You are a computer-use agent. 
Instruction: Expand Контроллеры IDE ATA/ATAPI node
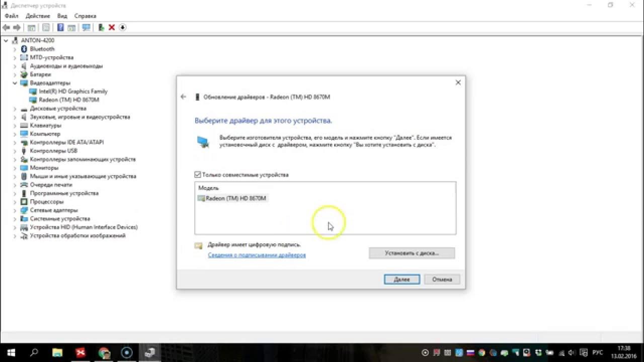pyautogui.click(x=15, y=142)
